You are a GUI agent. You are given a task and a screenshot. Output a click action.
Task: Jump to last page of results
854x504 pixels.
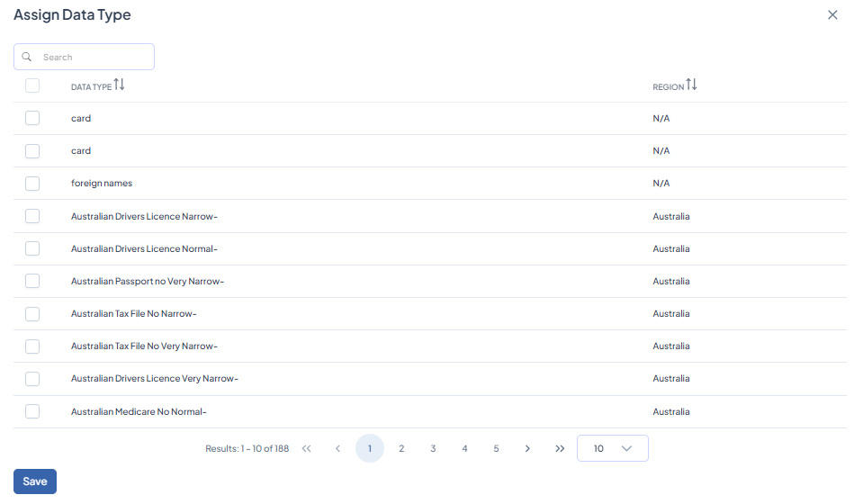[x=560, y=448]
